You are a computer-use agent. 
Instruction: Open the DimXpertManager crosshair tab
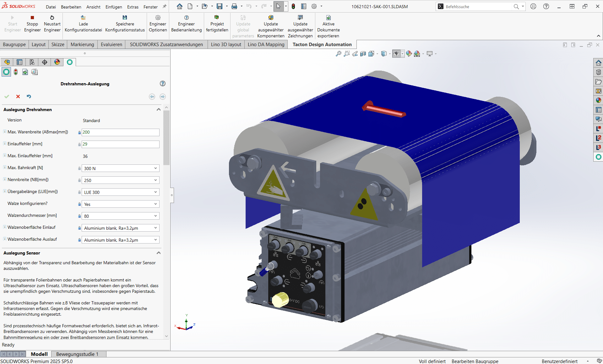pos(45,62)
